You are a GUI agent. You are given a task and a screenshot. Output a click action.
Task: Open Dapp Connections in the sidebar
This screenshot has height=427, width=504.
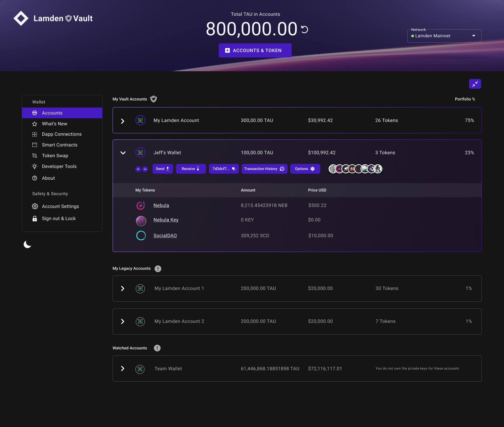62,134
